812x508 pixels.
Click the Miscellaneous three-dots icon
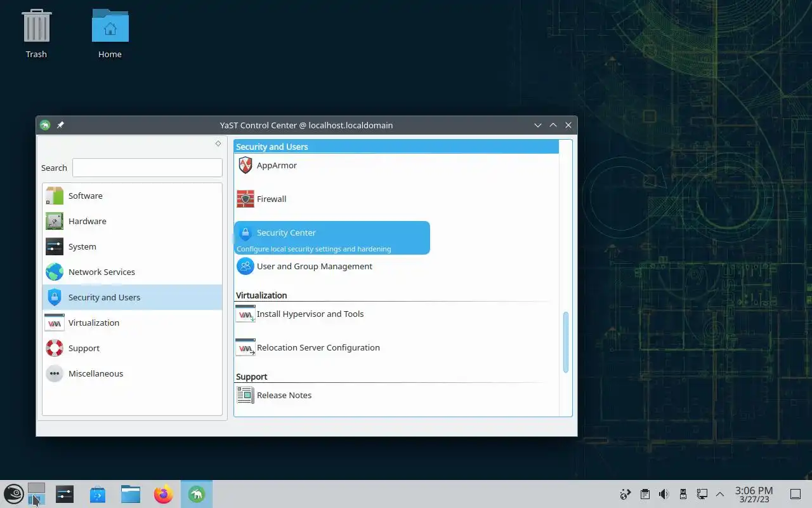[x=55, y=373]
